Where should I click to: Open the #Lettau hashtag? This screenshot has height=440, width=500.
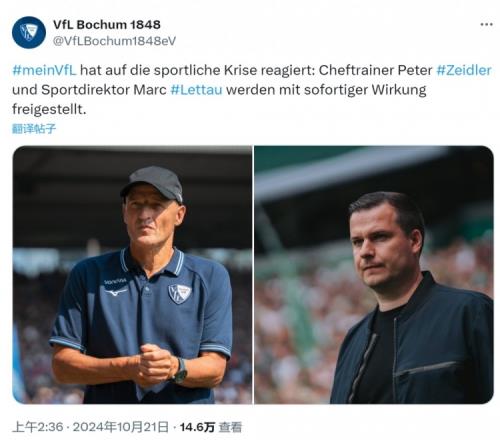coord(196,90)
